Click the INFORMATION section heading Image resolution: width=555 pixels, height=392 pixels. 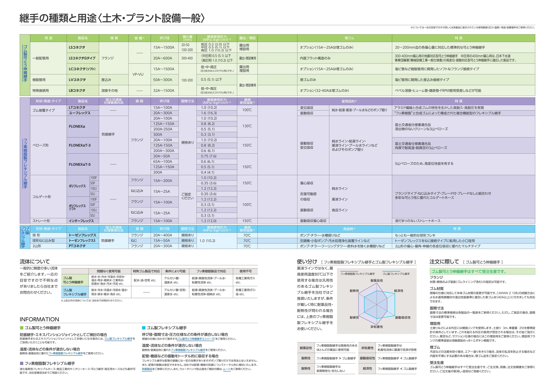click(x=39, y=319)
